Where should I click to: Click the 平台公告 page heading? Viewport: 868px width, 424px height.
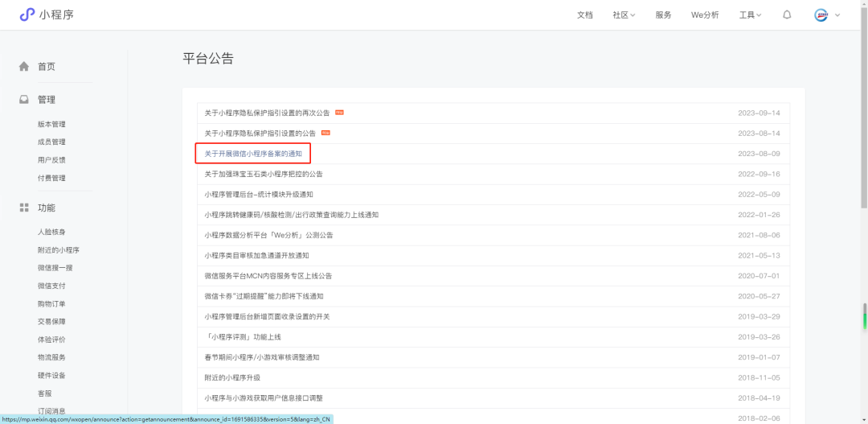pyautogui.click(x=208, y=59)
